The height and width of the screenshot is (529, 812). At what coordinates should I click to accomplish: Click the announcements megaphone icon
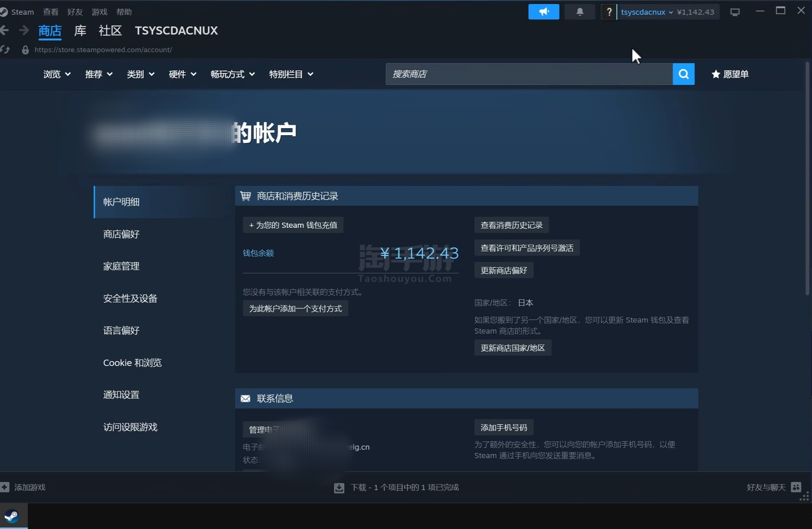543,12
